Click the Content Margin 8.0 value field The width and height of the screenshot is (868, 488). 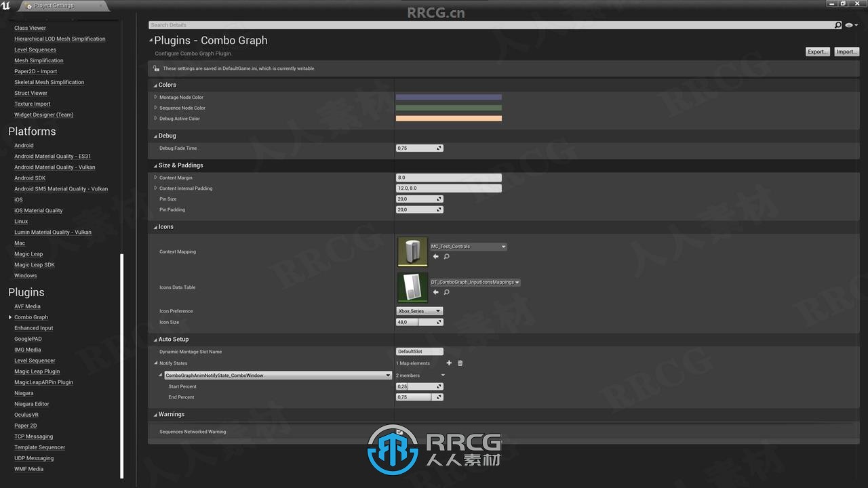[x=449, y=178]
